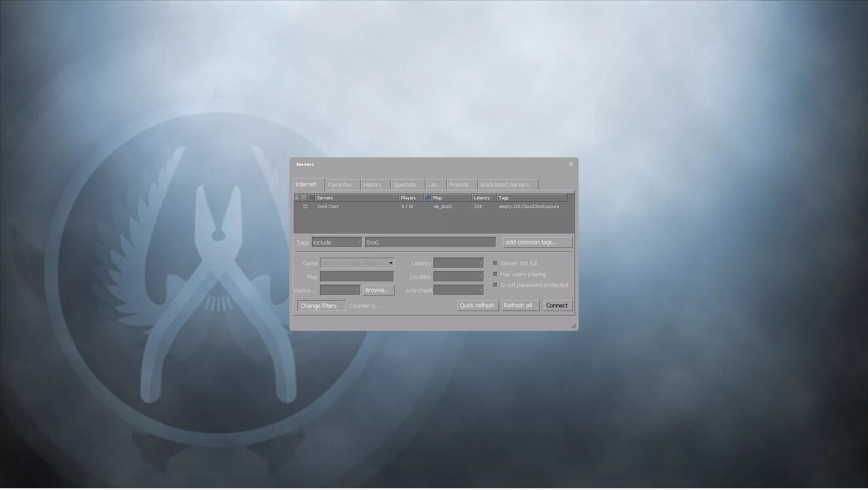The width and height of the screenshot is (868, 490).
Task: Open the Latency filter dropdown
Action: [x=458, y=264]
